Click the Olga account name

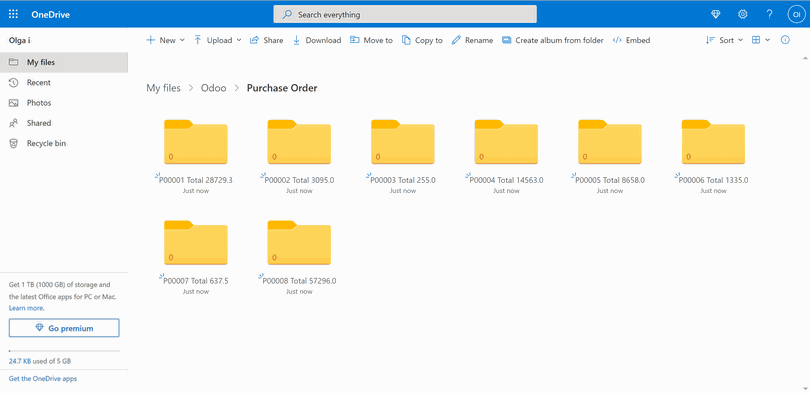pos(20,40)
